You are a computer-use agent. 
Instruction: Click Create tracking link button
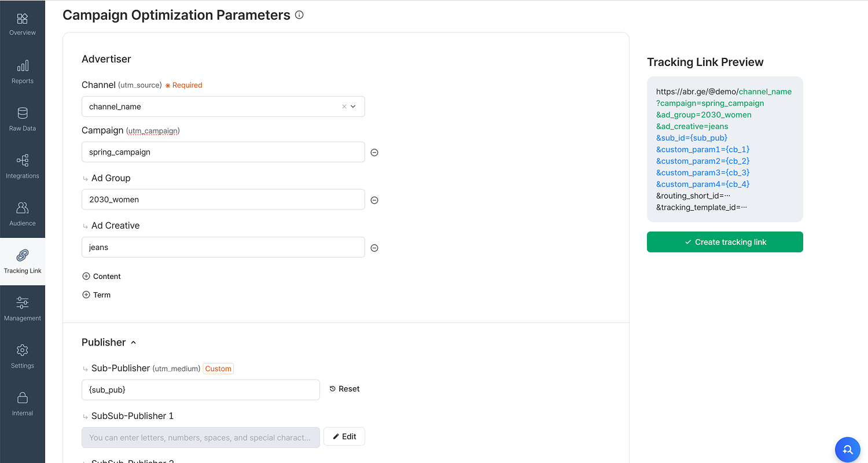pos(725,242)
